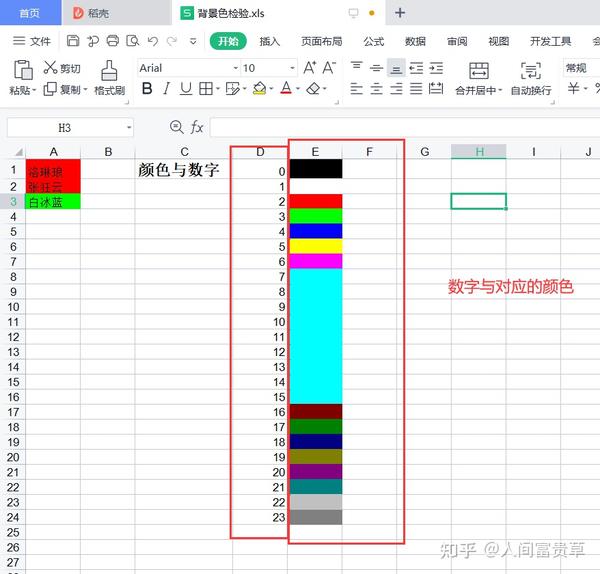Toggle Italic formatting
The width and height of the screenshot is (600, 574).
(166, 89)
